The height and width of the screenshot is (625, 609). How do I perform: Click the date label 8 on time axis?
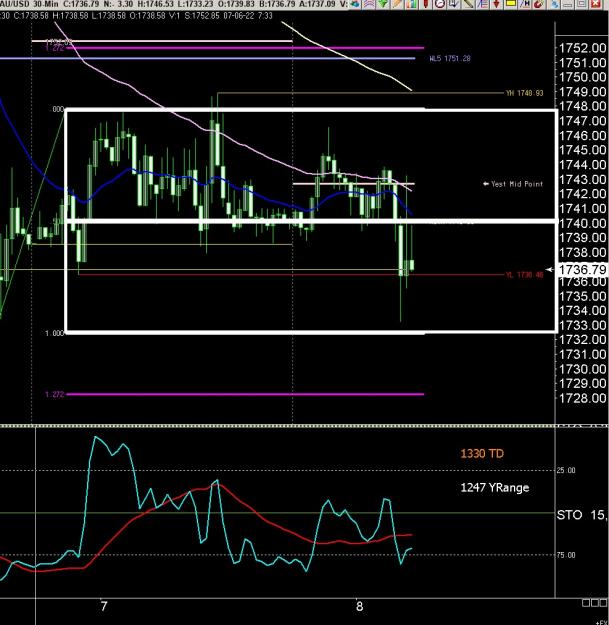tap(360, 606)
